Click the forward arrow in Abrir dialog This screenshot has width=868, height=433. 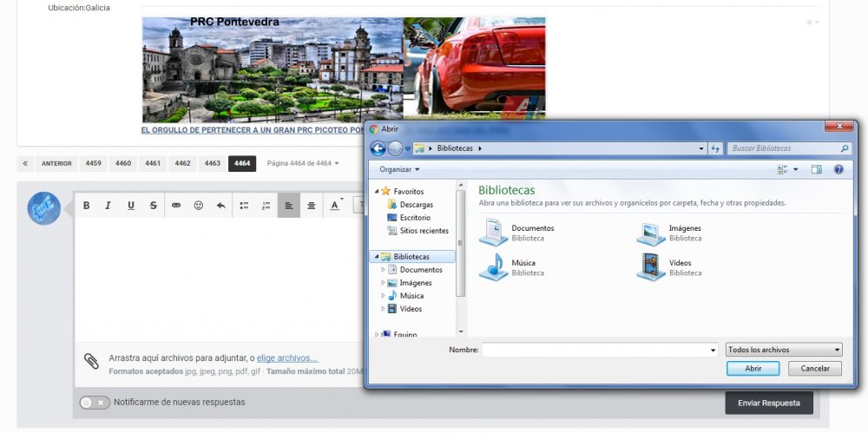coord(395,148)
